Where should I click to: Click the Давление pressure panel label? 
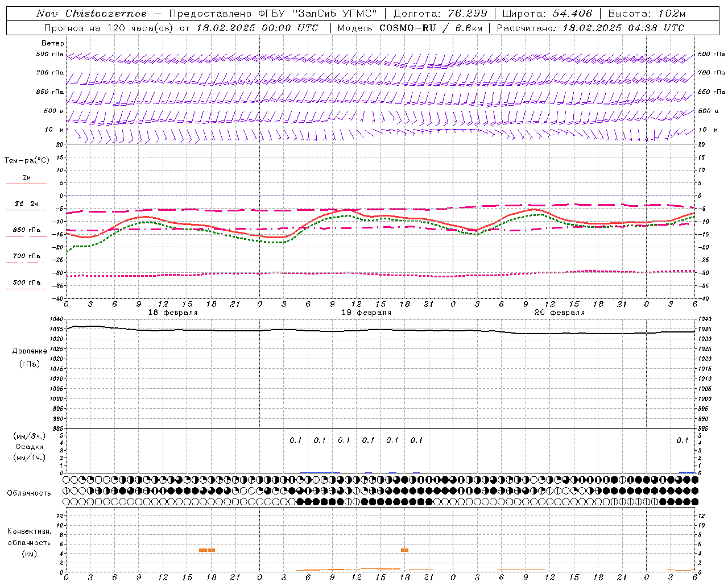coord(30,351)
